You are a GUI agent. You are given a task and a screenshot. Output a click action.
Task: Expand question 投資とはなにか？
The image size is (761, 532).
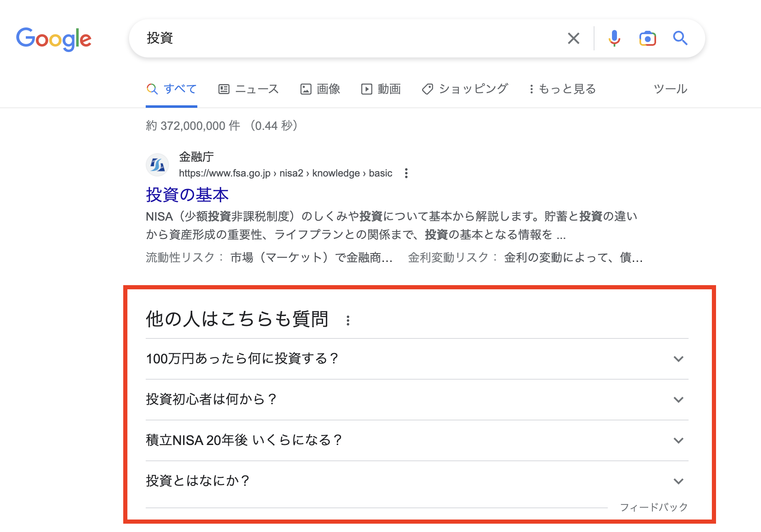(417, 481)
